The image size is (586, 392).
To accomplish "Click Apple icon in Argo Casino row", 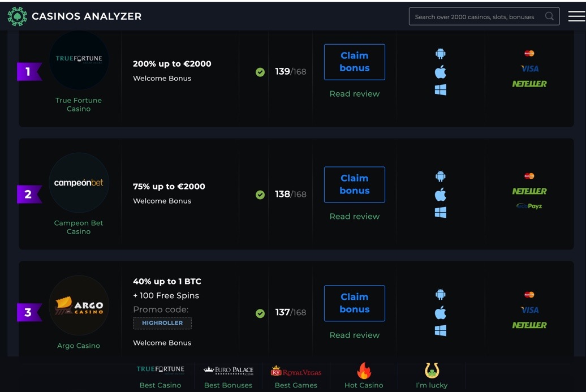I will pos(441,312).
